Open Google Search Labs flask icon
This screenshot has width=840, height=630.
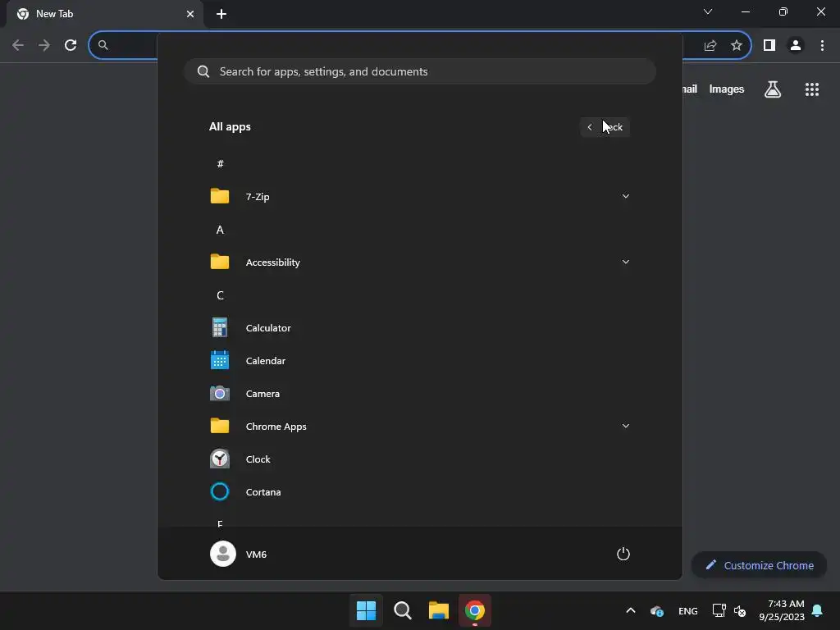[x=773, y=89]
